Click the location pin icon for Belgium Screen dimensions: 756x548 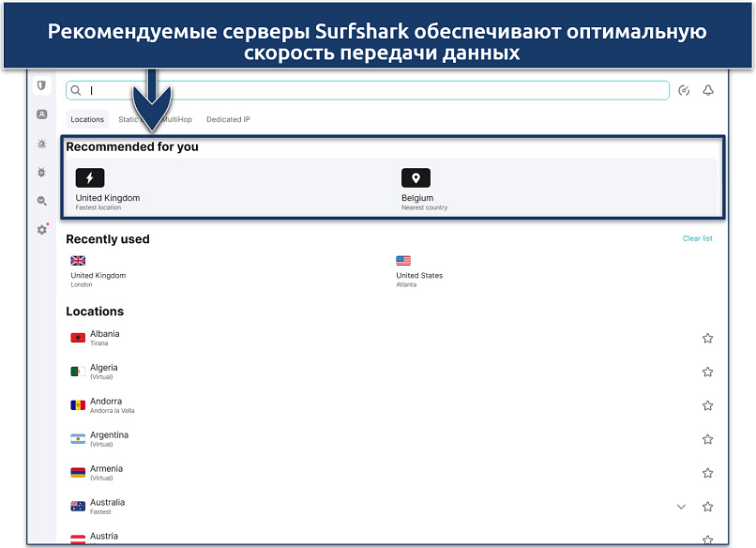tap(416, 177)
